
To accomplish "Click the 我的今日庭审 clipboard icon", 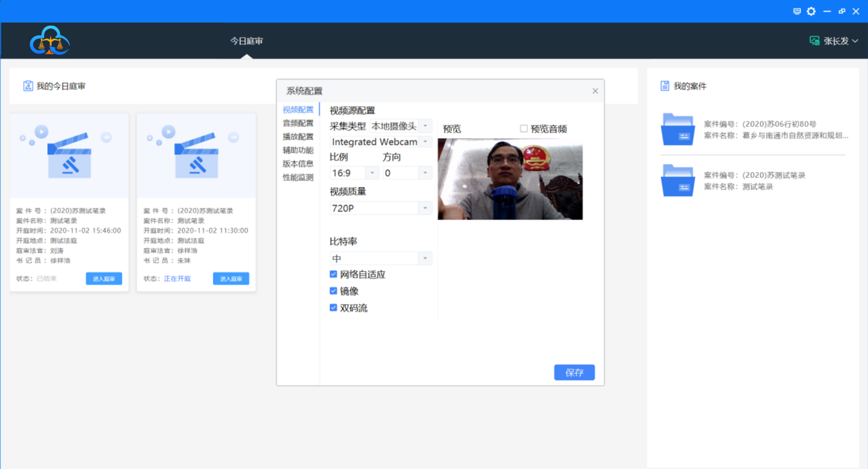I will (28, 86).
